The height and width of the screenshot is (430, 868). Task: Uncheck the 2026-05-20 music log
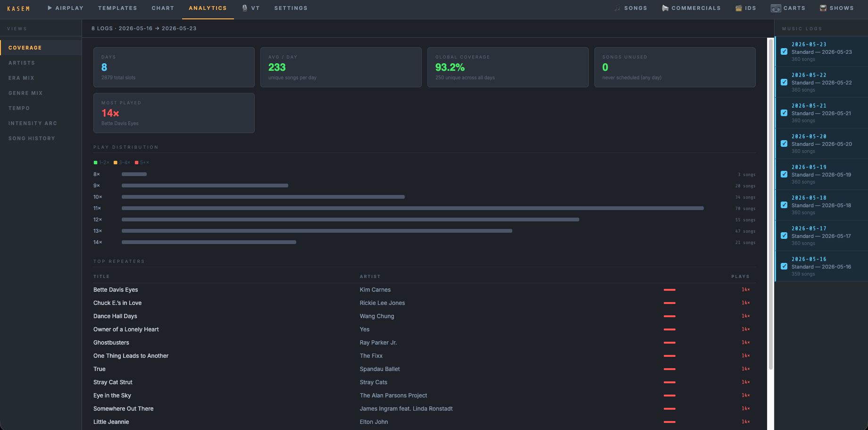[784, 143]
